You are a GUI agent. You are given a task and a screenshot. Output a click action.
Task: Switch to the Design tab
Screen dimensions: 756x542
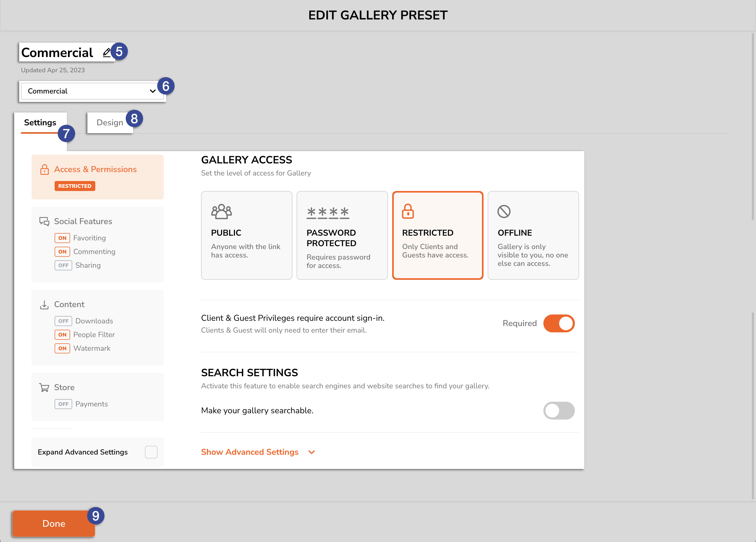coord(110,122)
